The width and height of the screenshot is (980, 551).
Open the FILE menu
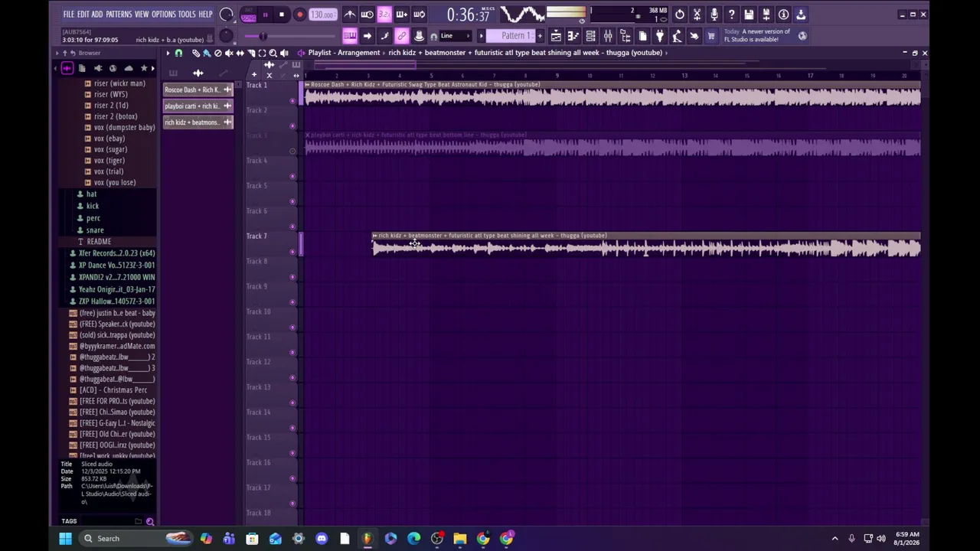click(69, 15)
